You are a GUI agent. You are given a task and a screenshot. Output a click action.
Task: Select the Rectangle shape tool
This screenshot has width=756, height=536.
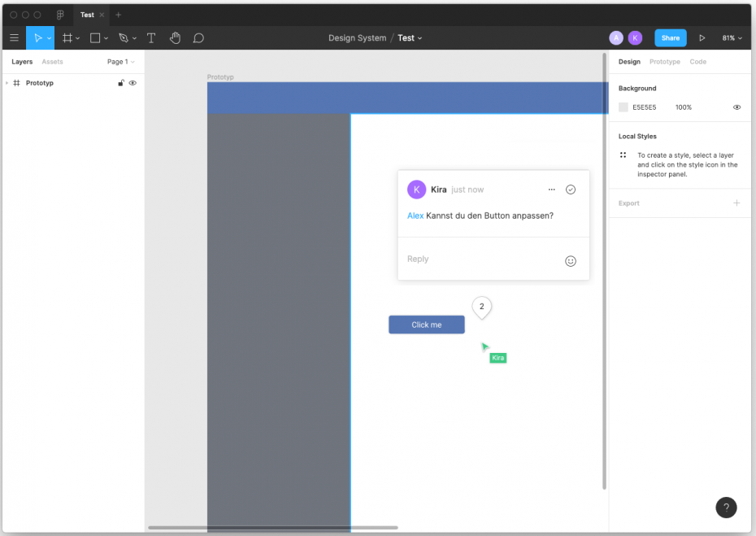click(x=95, y=38)
